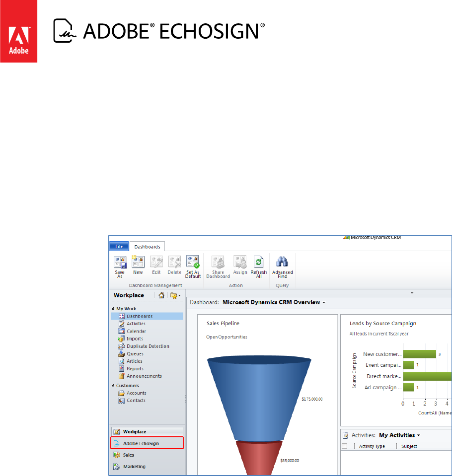Click the Delete dashboard icon
The width and height of the screenshot is (452, 476).
(174, 262)
